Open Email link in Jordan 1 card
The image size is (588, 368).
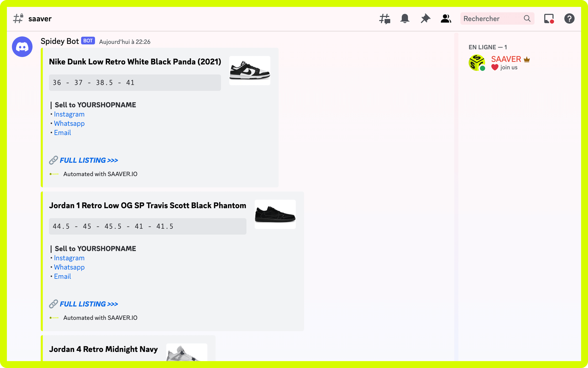[x=62, y=276]
